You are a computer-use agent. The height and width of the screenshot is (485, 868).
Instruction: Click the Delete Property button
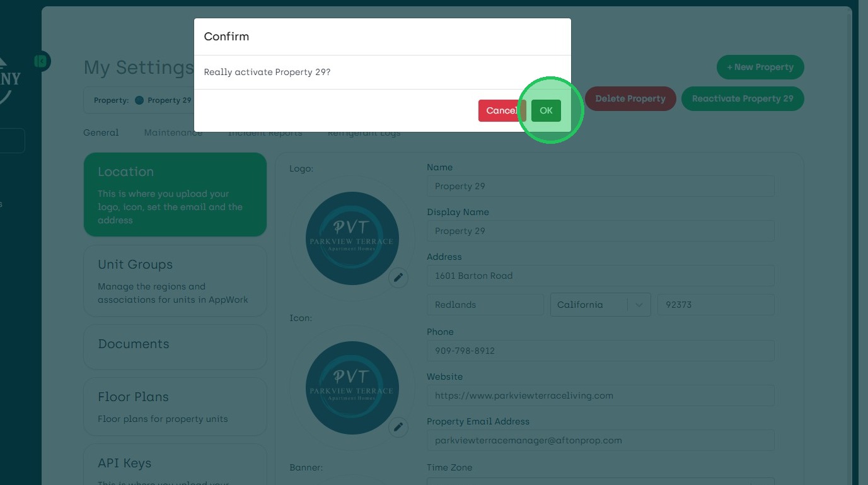click(630, 98)
